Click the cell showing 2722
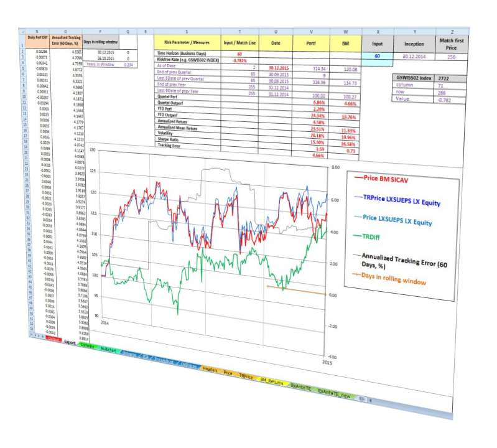 pyautogui.click(x=450, y=78)
